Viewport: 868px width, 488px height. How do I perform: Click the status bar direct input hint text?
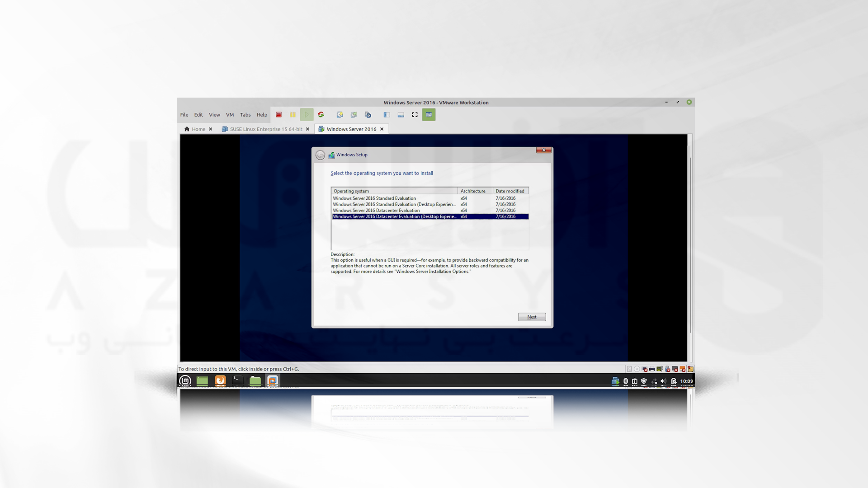(x=239, y=369)
